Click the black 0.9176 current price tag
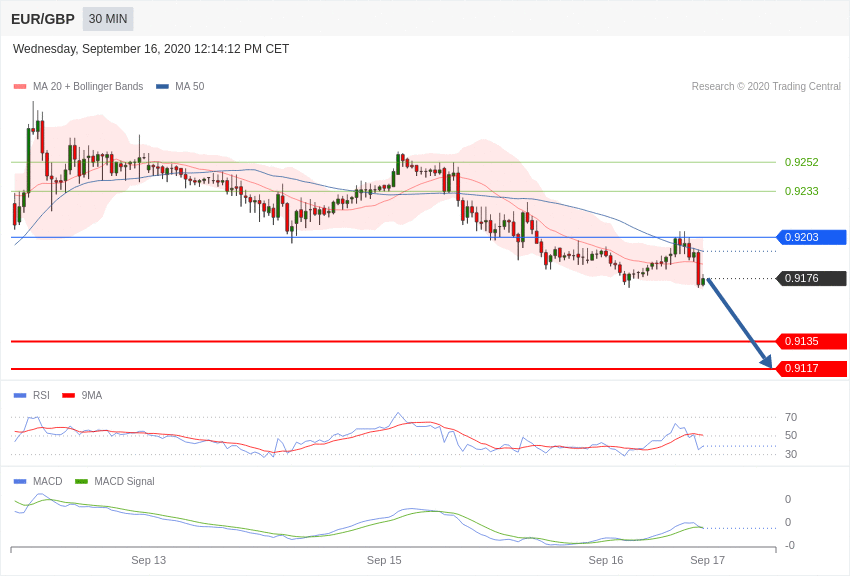The width and height of the screenshot is (850, 576). pyautogui.click(x=812, y=278)
